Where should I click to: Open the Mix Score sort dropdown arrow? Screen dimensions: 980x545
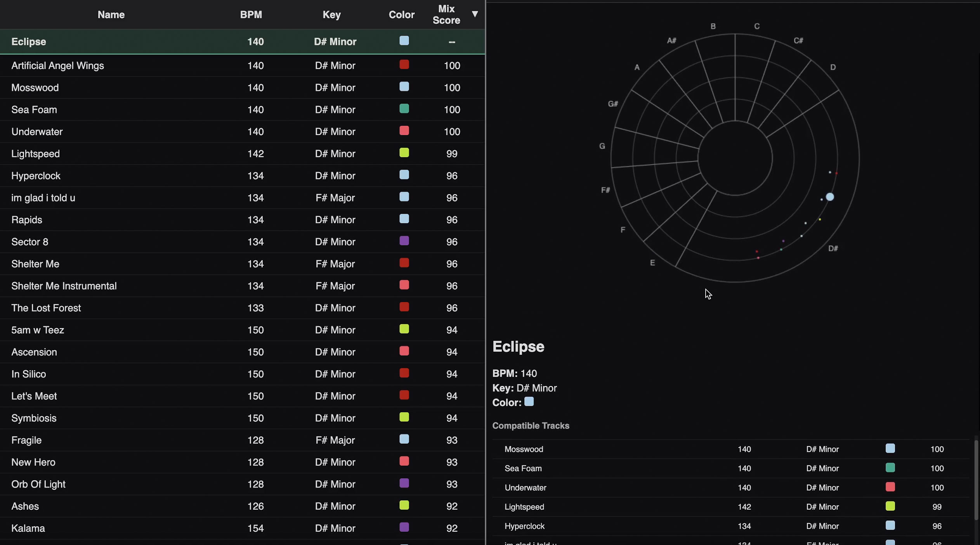click(x=475, y=14)
